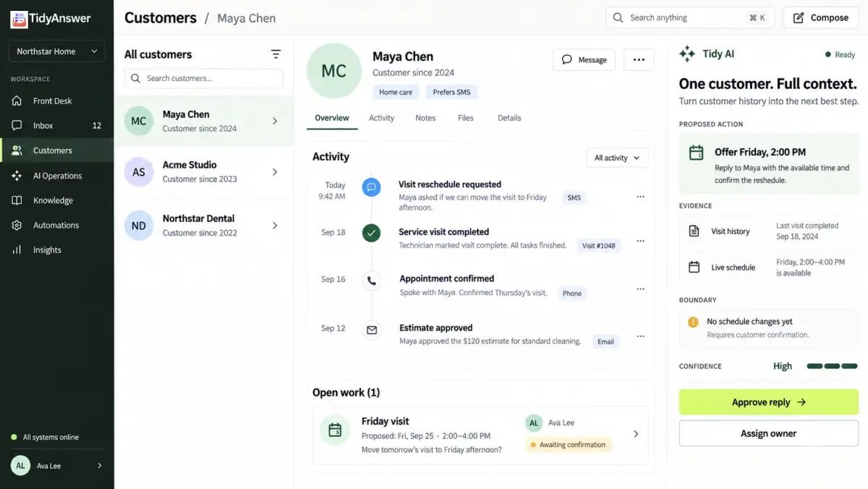The image size is (868, 489).
Task: Open the customer list filter icon
Action: pyautogui.click(x=276, y=54)
